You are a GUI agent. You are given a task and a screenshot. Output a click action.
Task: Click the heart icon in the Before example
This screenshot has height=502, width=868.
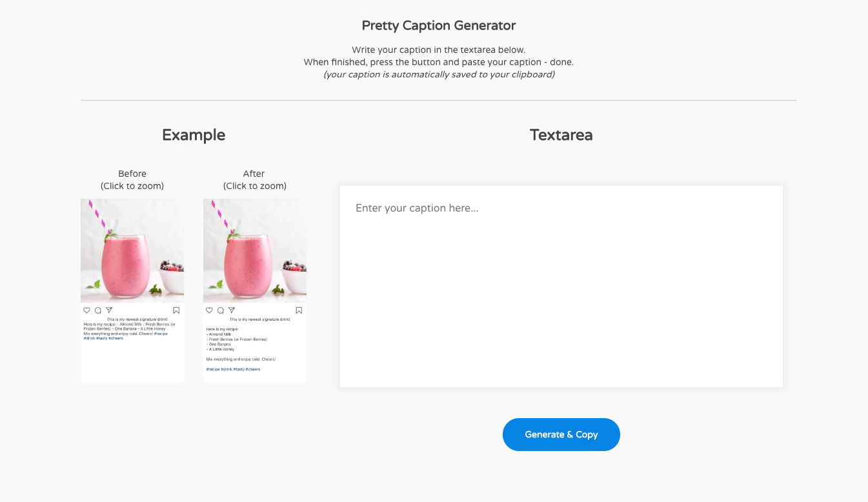(86, 310)
